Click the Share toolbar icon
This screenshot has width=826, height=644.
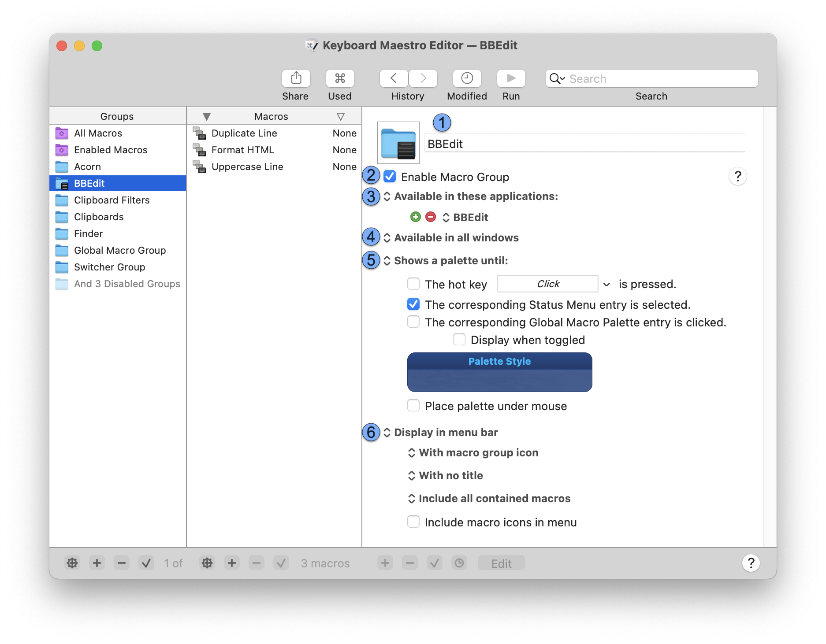tap(296, 78)
